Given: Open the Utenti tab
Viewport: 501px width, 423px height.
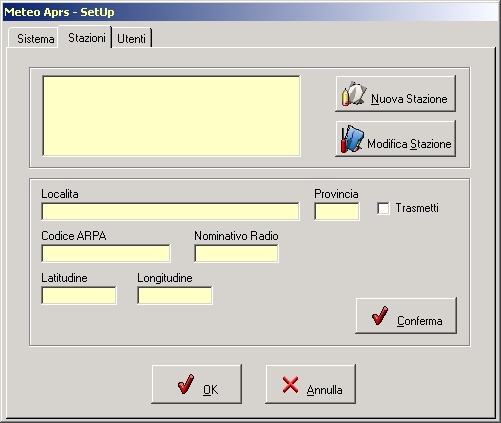Looking at the screenshot, I should (x=131, y=39).
